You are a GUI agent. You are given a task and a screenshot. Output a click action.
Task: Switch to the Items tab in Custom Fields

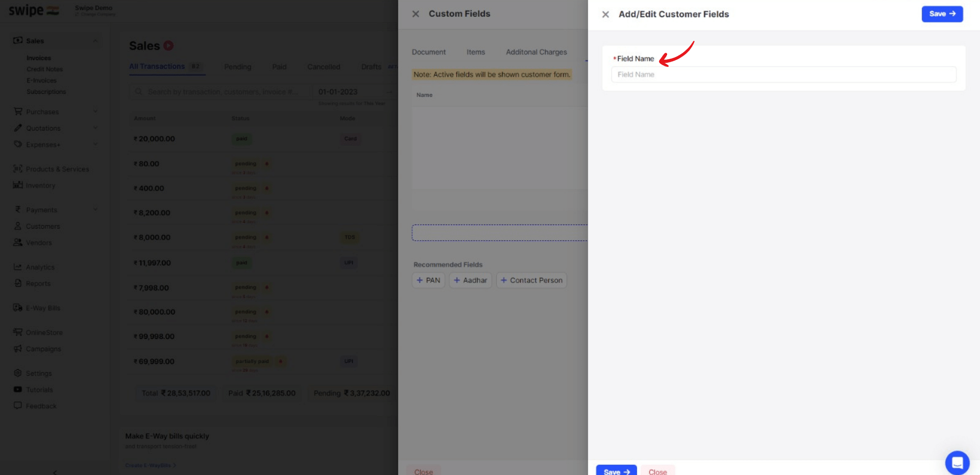tap(476, 52)
